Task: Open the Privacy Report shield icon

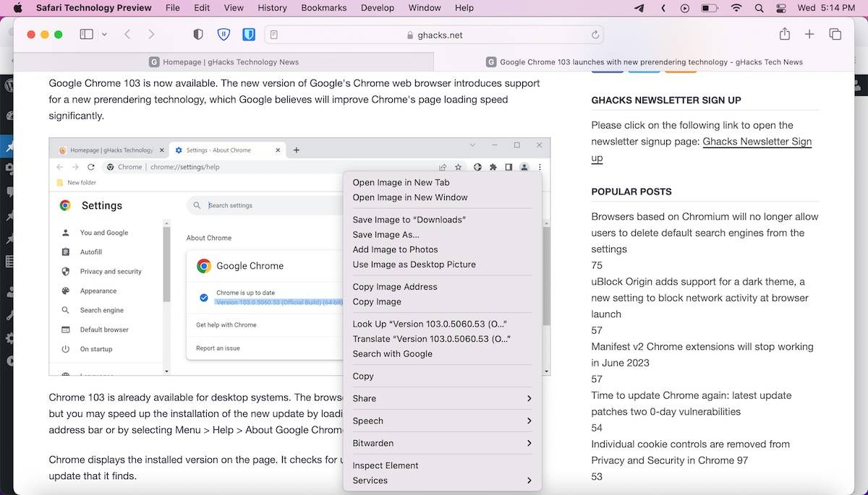Action: pyautogui.click(x=198, y=34)
